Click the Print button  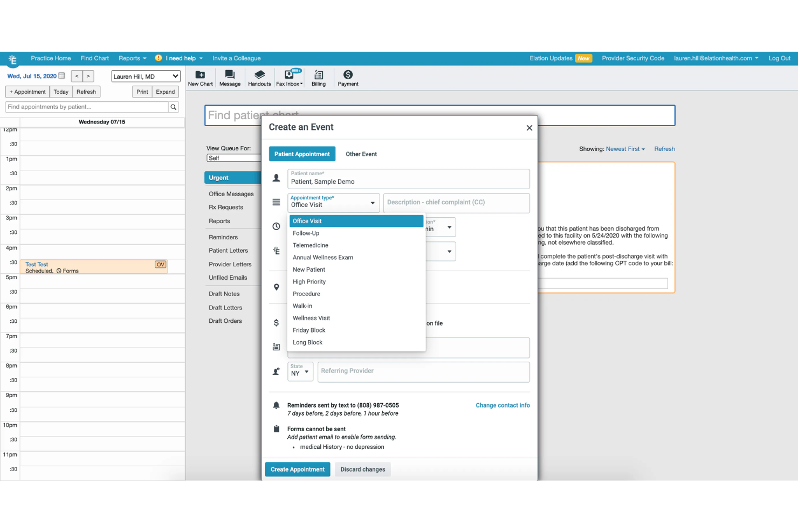click(x=142, y=92)
